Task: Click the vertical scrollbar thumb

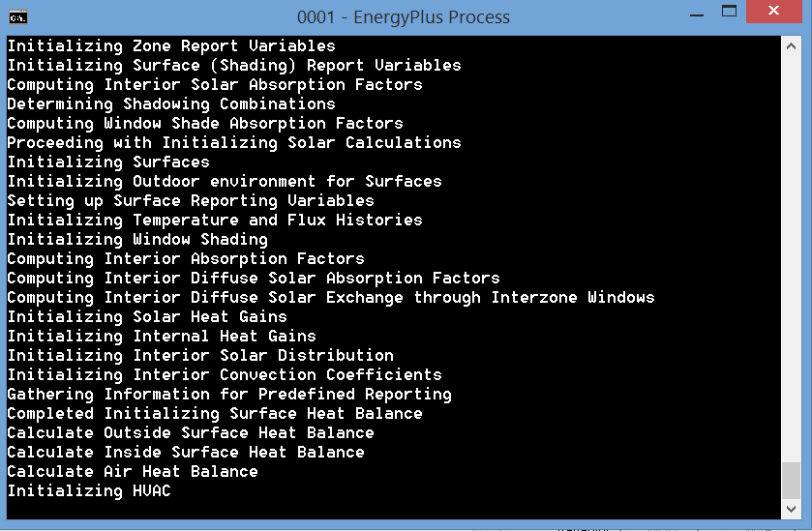Action: pos(791,481)
